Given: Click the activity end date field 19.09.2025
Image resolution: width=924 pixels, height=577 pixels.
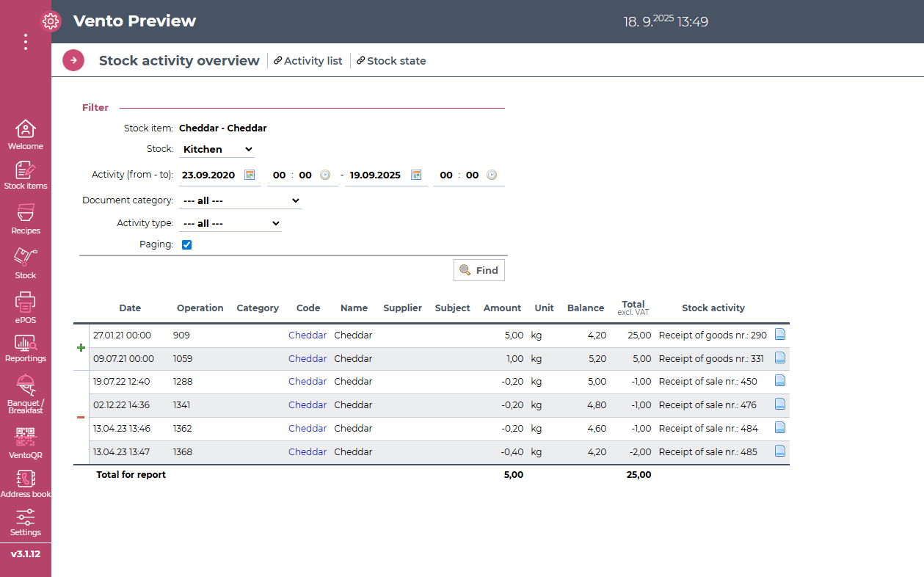Looking at the screenshot, I should tap(375, 175).
